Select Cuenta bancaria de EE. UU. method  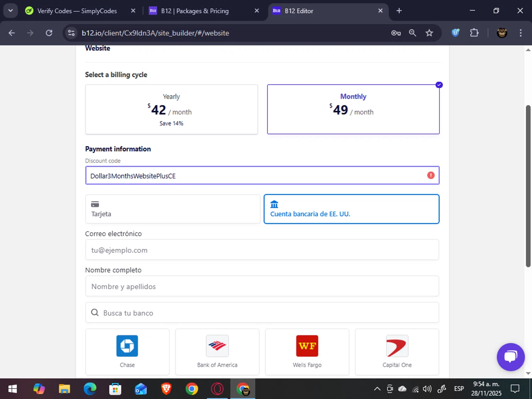coord(351,209)
